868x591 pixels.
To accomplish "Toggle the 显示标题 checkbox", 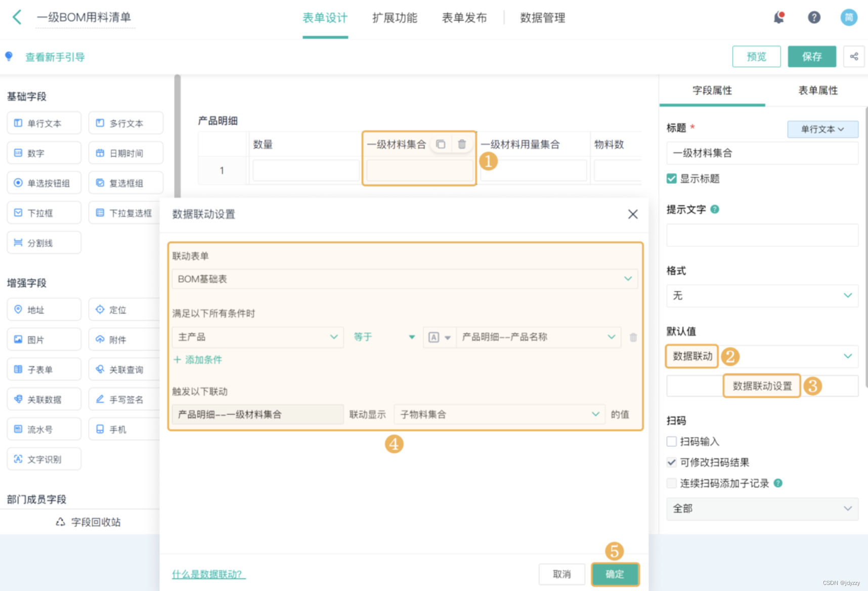I will pos(672,179).
